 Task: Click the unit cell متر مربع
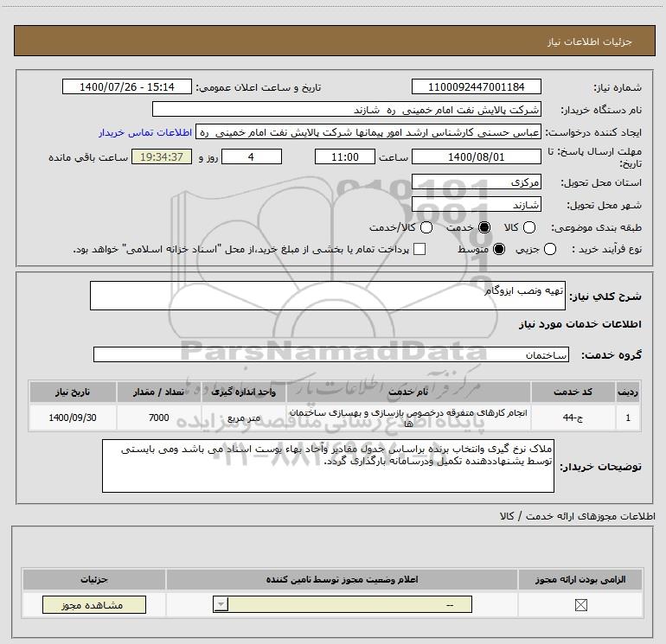tap(243, 418)
